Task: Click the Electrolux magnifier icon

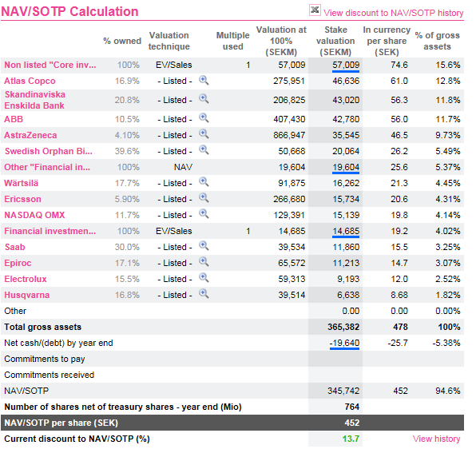Action: coord(204,278)
